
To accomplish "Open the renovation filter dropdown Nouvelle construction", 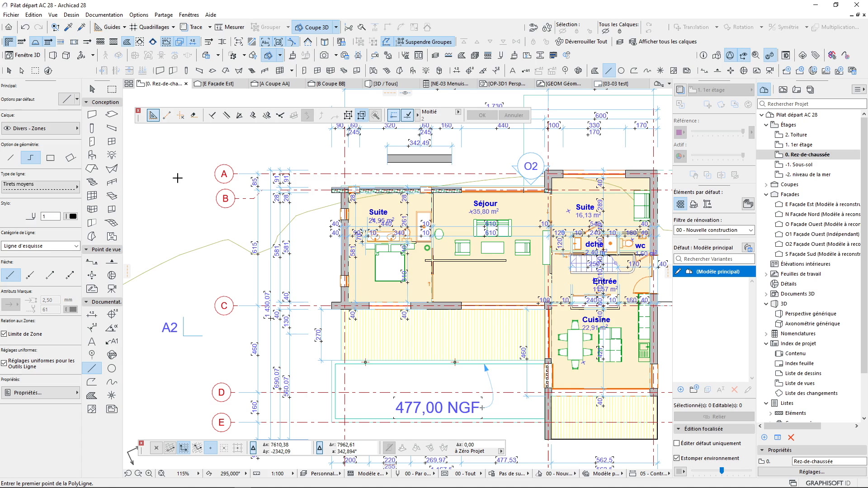I will click(714, 230).
